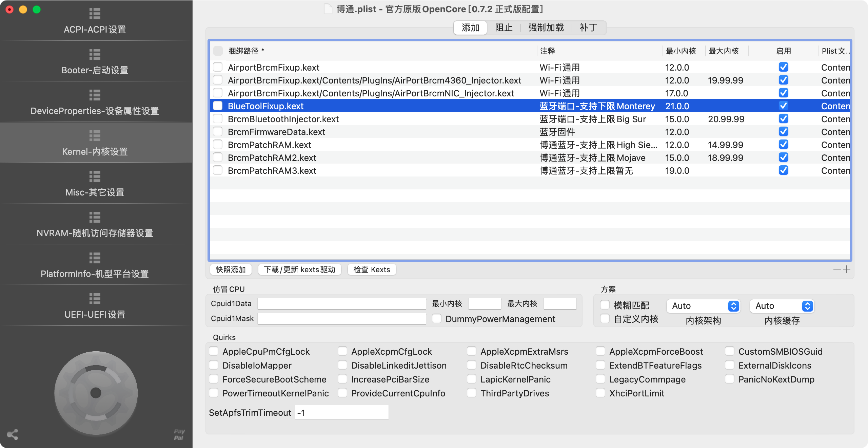Click the plus button to add kext row
Image resolution: width=868 pixels, height=448 pixels.
[x=847, y=269]
